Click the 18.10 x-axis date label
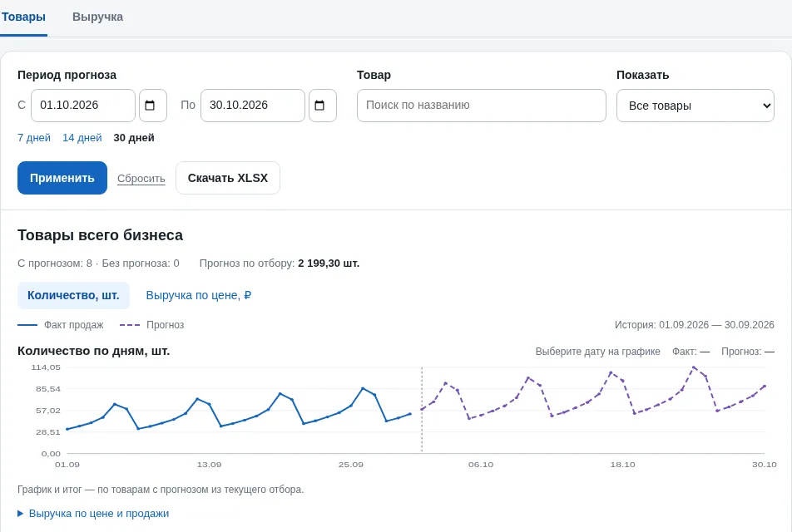The width and height of the screenshot is (792, 532). (x=623, y=465)
